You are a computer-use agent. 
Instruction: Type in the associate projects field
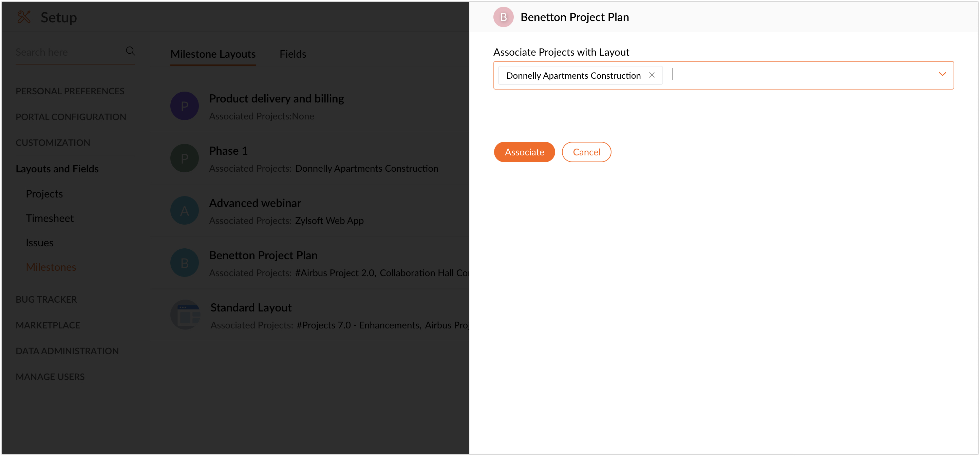pos(799,75)
